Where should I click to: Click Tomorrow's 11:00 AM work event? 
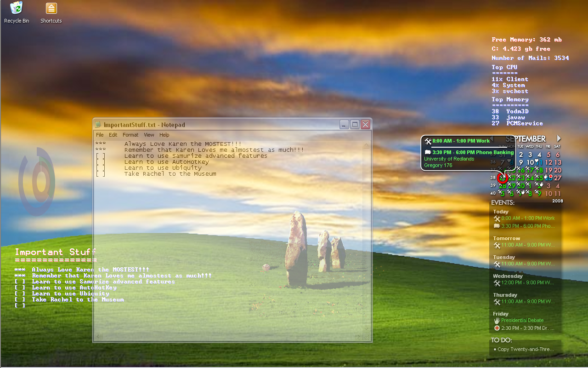(528, 245)
